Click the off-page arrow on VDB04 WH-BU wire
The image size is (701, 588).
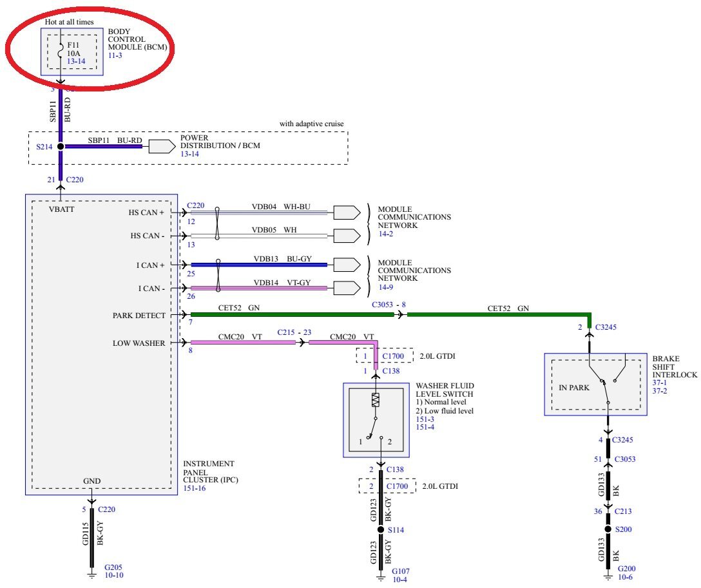click(347, 213)
